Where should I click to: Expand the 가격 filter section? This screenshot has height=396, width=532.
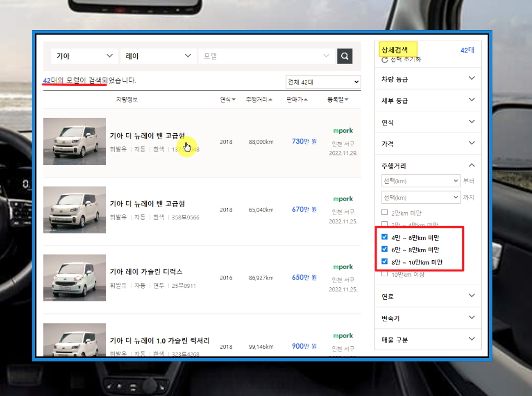tap(428, 144)
